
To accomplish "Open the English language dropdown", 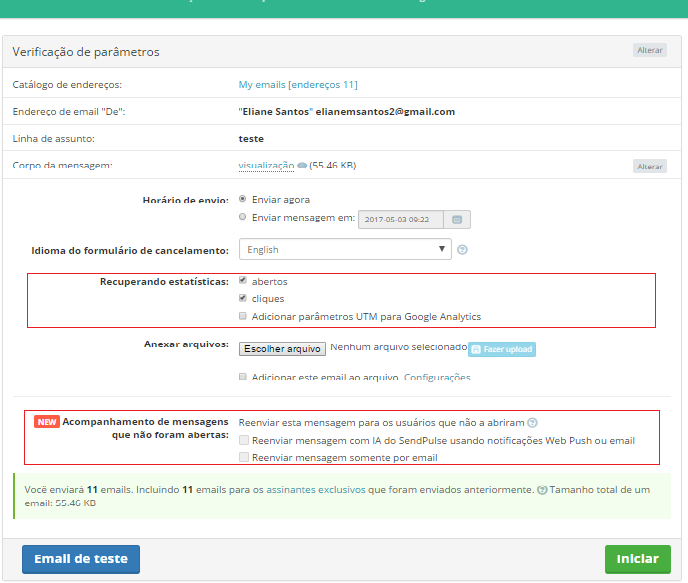I will [345, 249].
